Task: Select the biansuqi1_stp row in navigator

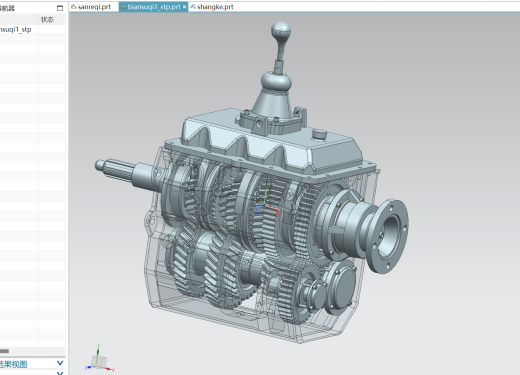Action: click(32, 29)
